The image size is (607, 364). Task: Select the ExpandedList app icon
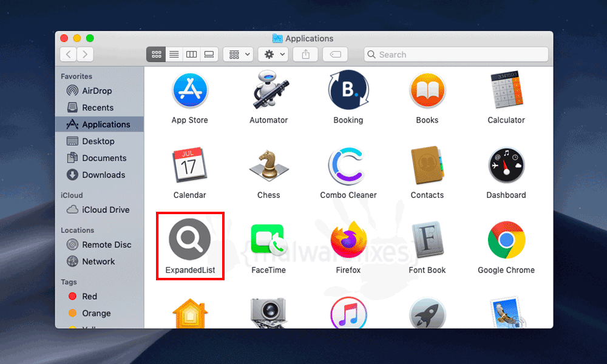pos(189,239)
